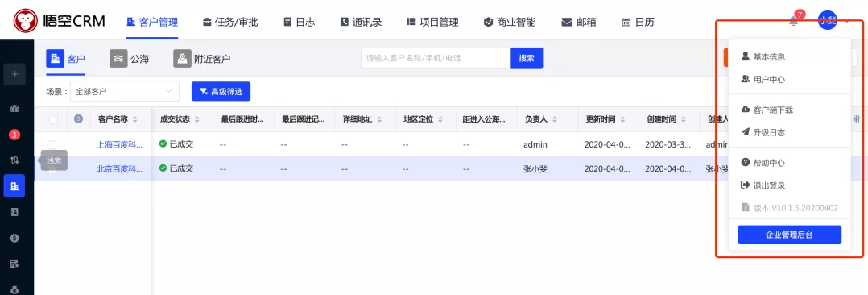Click the 张小斐 owner cell
868x295 pixels.
coord(535,168)
